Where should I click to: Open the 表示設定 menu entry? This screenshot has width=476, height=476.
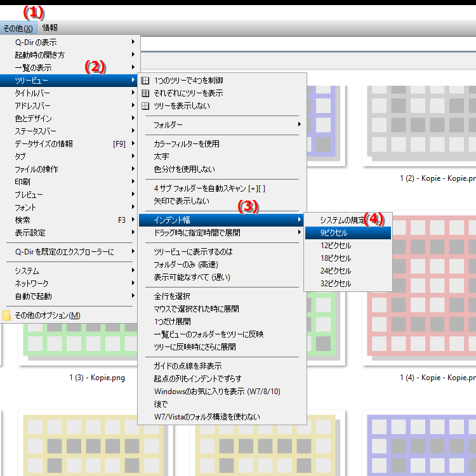[x=69, y=233]
